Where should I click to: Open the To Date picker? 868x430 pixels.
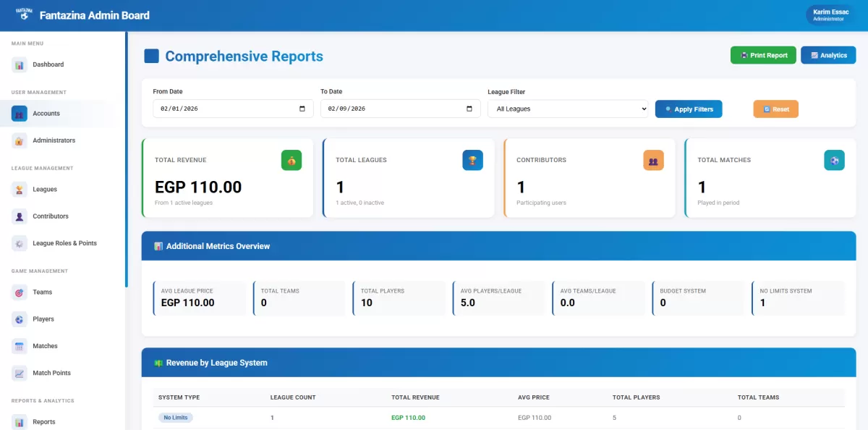[x=471, y=108]
